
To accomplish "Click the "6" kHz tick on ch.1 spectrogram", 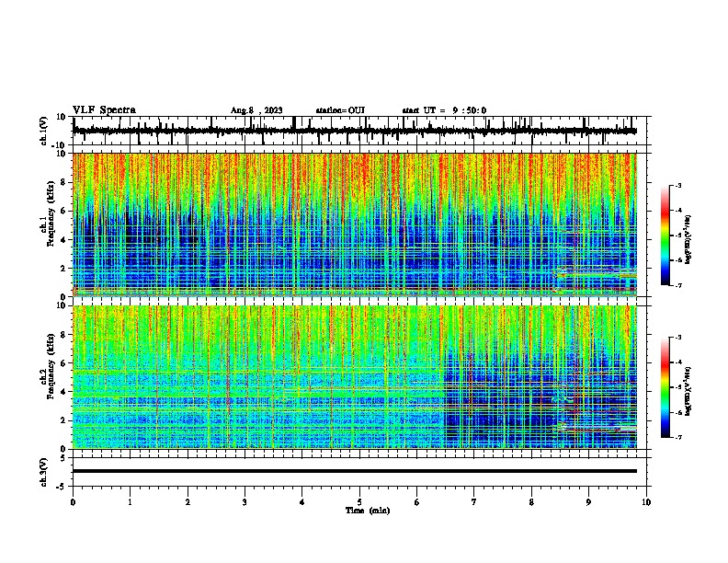I will click(64, 211).
